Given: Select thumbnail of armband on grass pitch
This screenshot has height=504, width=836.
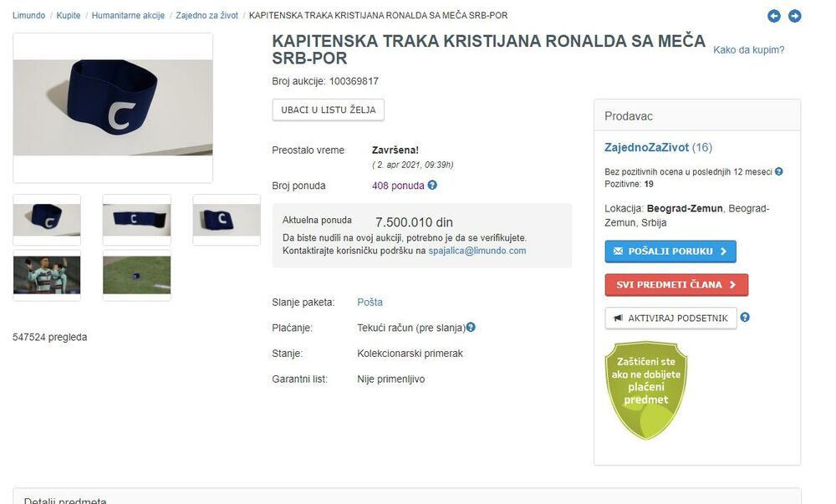Looking at the screenshot, I should [x=136, y=275].
